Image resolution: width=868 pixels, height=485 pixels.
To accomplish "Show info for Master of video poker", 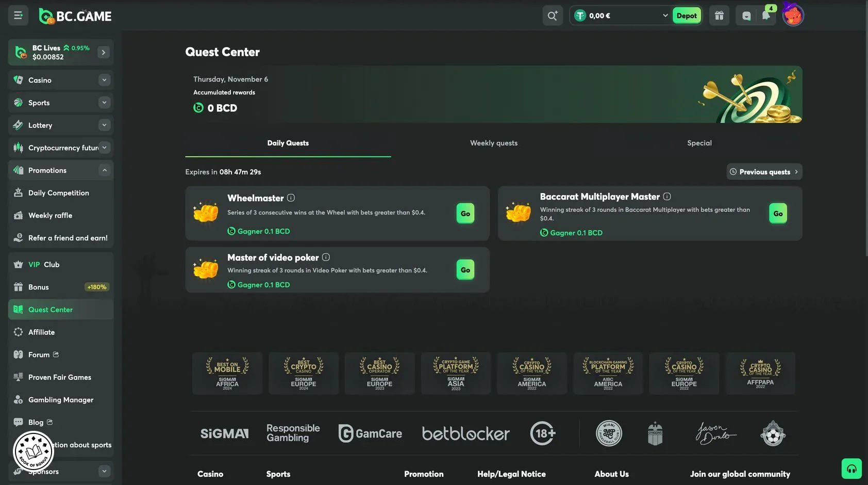I will point(326,257).
